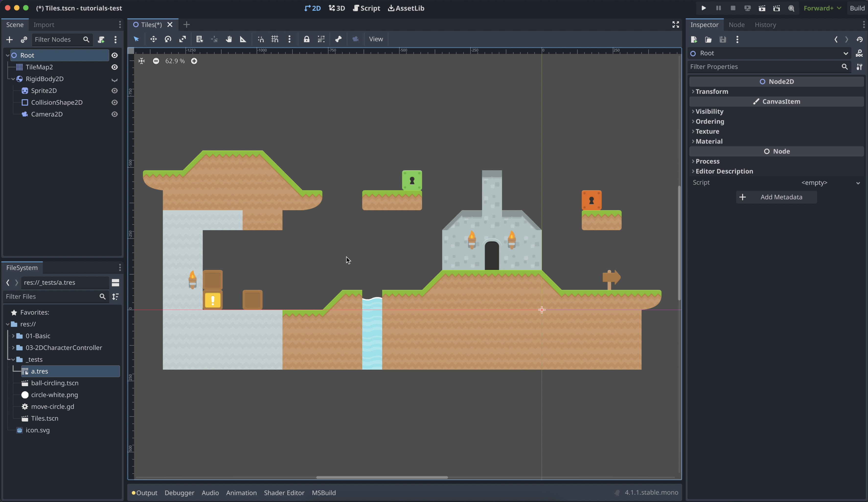Screen dimensions: 868x502
Task: Open the AssetLib workspace
Action: coord(406,8)
